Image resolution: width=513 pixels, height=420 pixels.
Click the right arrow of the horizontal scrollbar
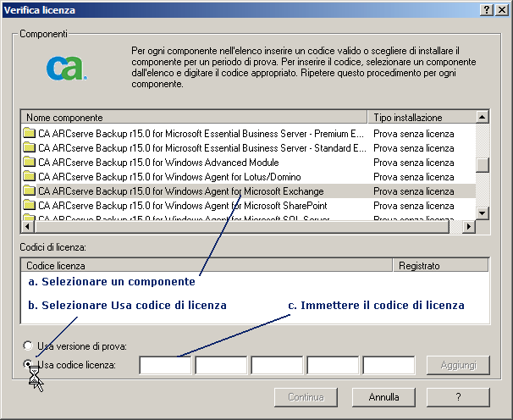point(469,227)
